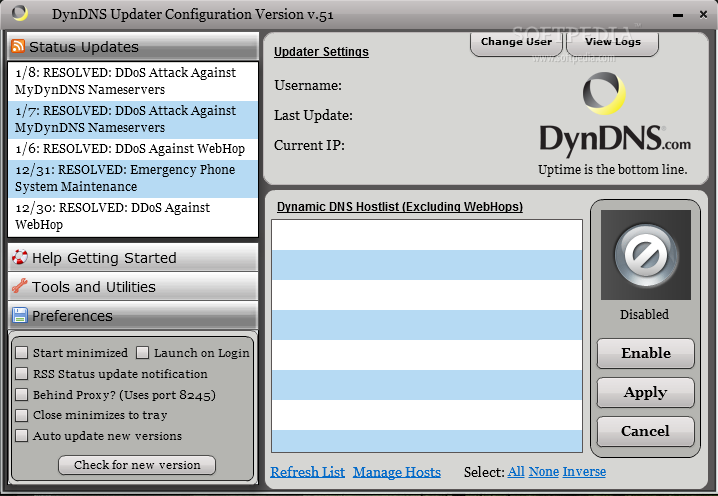
Task: Click inside the Dynamic DNS Hostlist box
Action: (427, 336)
